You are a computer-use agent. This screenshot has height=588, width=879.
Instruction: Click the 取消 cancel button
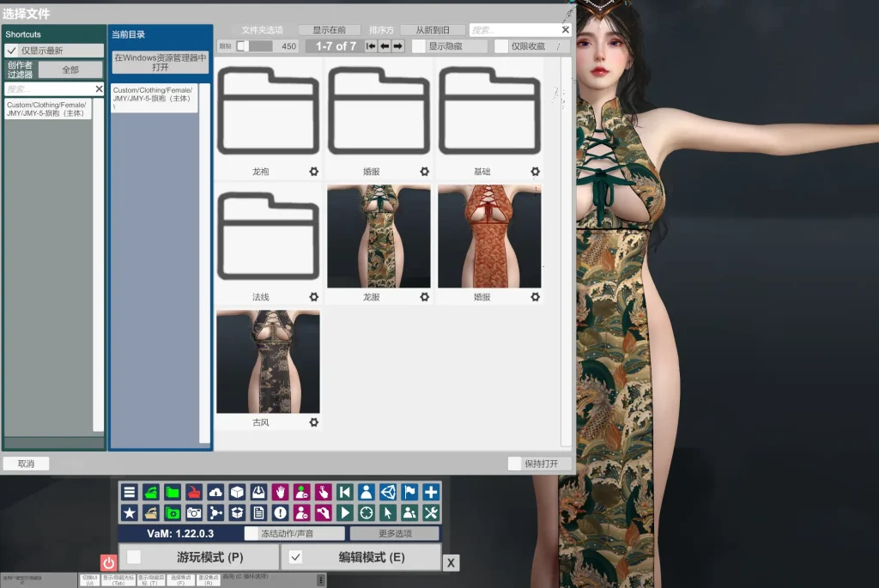click(x=27, y=464)
